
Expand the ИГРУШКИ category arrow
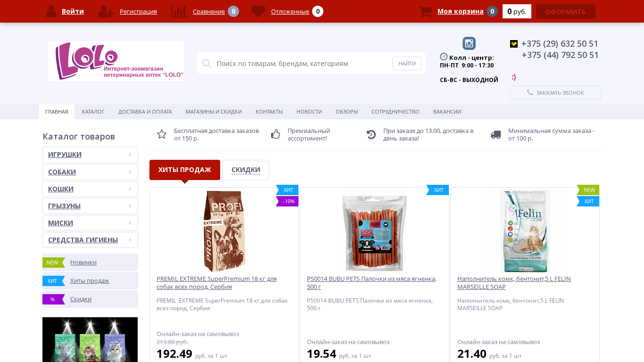(130, 155)
